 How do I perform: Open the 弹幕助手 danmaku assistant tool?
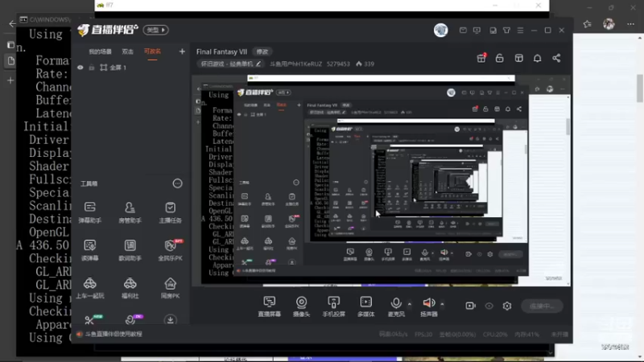point(89,212)
